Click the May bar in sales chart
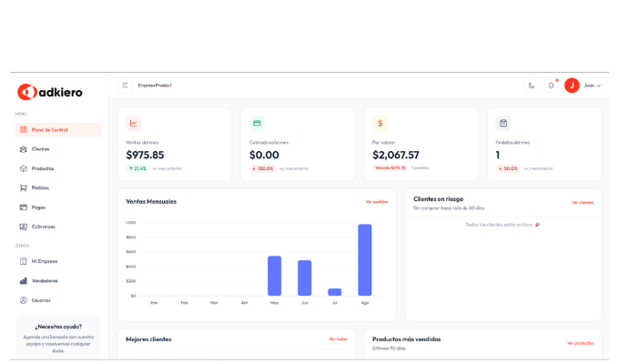This screenshot has width=619, height=364. pos(274,276)
